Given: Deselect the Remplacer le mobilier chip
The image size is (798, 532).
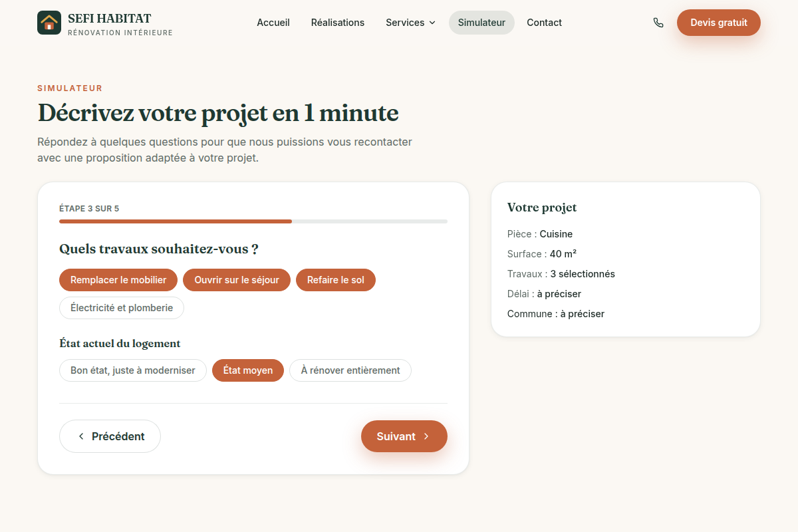Looking at the screenshot, I should [118, 280].
